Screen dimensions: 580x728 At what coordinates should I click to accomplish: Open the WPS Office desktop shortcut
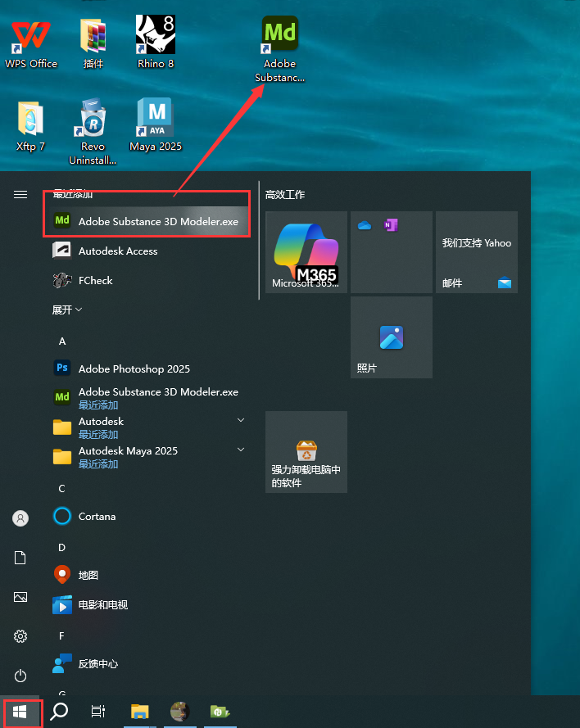click(x=30, y=43)
